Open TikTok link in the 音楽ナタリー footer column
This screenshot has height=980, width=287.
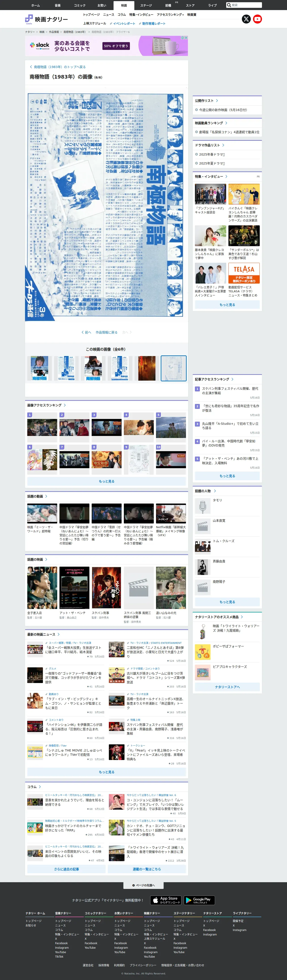tap(59, 957)
